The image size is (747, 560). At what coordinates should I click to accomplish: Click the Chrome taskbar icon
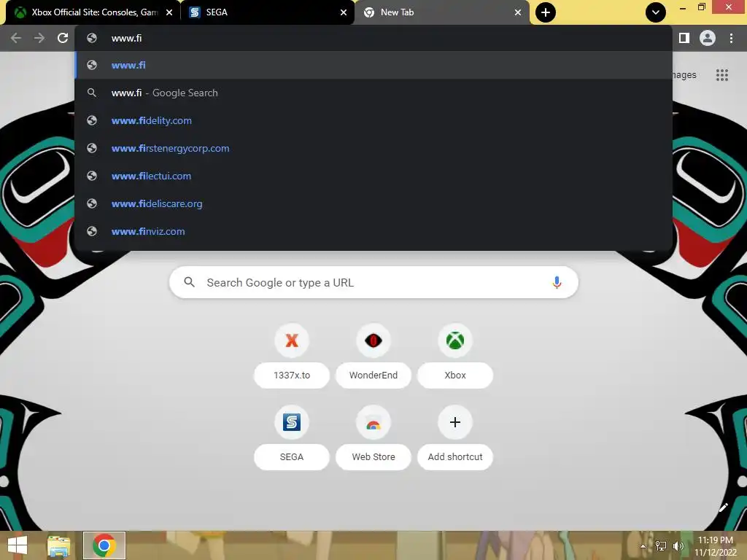click(104, 545)
